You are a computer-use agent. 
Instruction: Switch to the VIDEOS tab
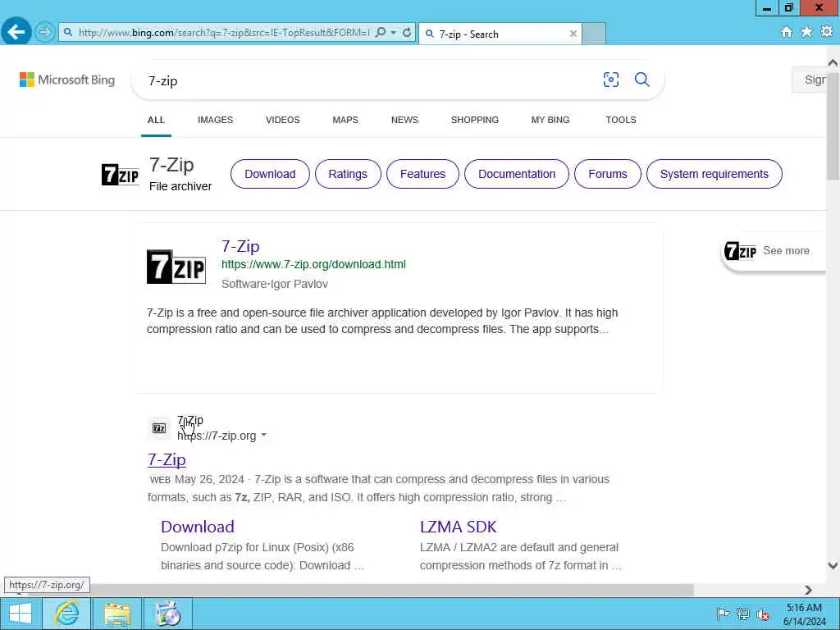(x=283, y=120)
